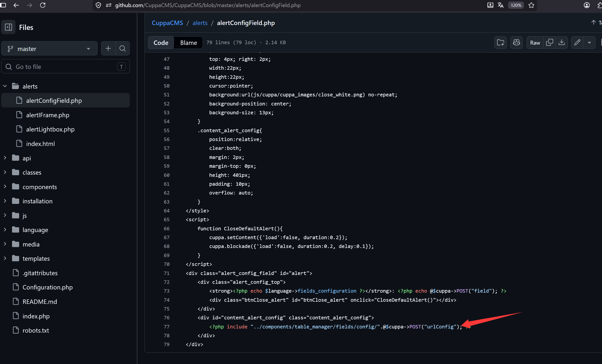The height and width of the screenshot is (364, 602).
Task: Open alertIFrame.php file
Action: click(48, 115)
